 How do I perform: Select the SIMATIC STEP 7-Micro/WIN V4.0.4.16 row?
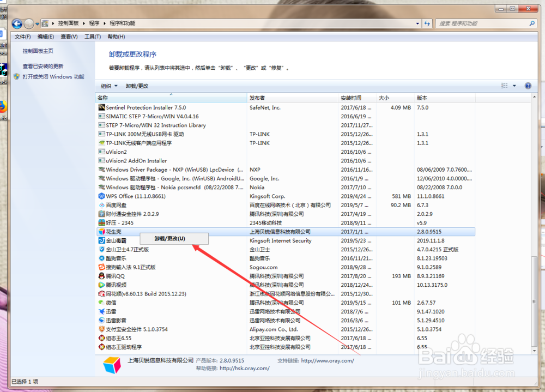coord(285,117)
